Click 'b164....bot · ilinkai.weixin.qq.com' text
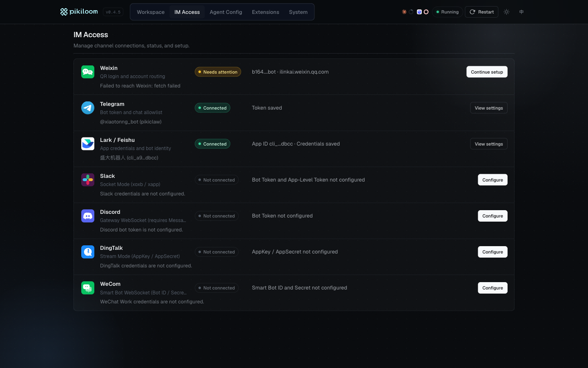Viewport: 588px width, 368px height. pyautogui.click(x=290, y=72)
